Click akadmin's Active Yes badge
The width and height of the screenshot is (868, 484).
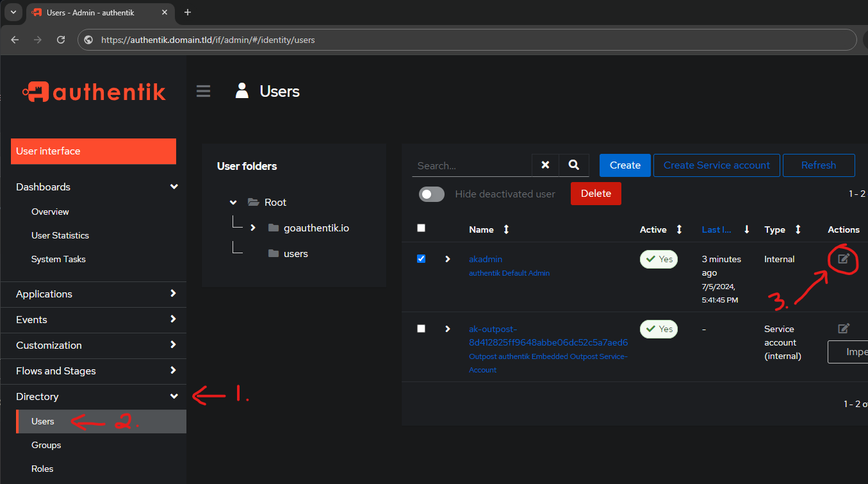coord(659,259)
